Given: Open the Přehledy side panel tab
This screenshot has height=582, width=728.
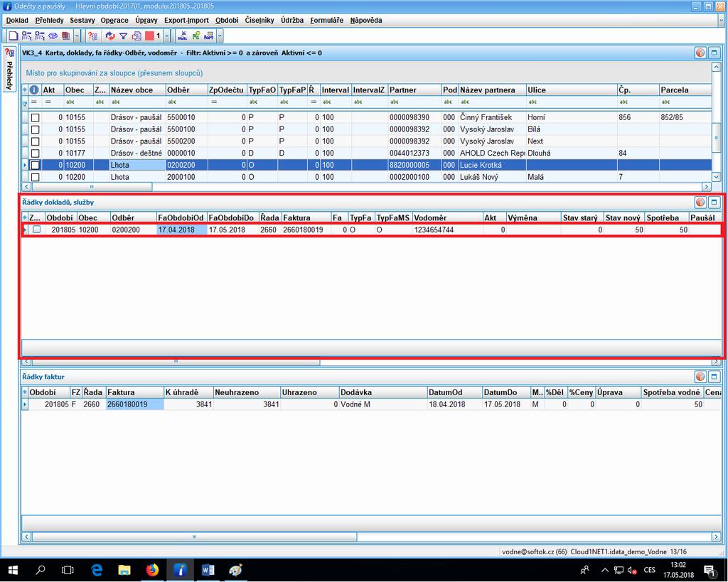Looking at the screenshot, I should [x=9, y=70].
